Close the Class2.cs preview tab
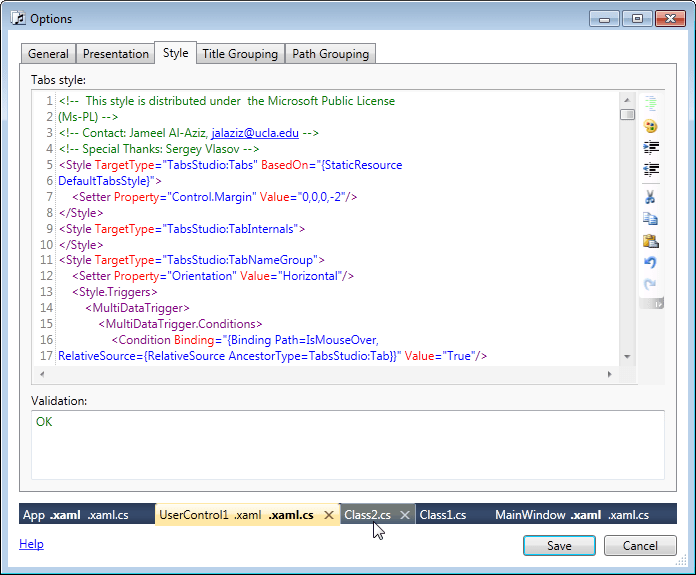This screenshot has width=696, height=575. point(405,515)
